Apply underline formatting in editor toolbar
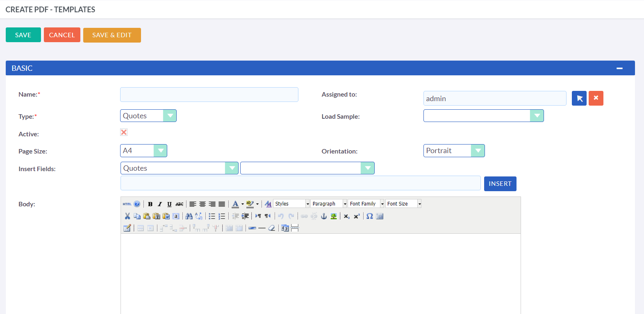This screenshot has height=314, width=644. point(169,204)
